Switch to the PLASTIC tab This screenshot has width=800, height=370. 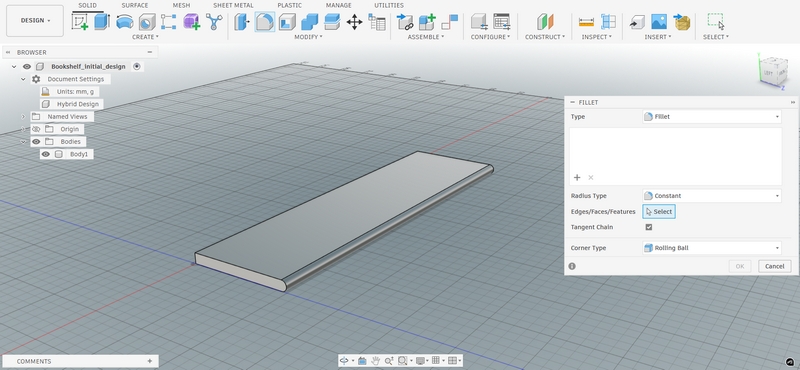(x=289, y=5)
